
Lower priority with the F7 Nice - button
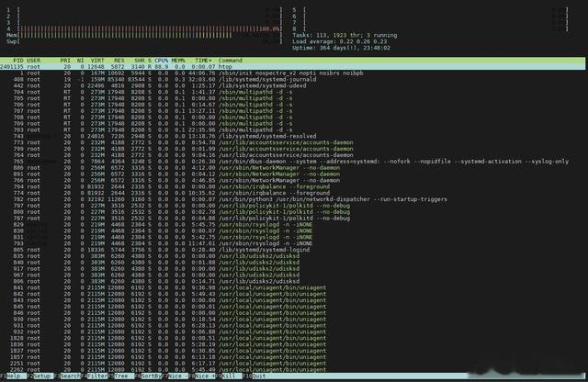click(x=175, y=376)
